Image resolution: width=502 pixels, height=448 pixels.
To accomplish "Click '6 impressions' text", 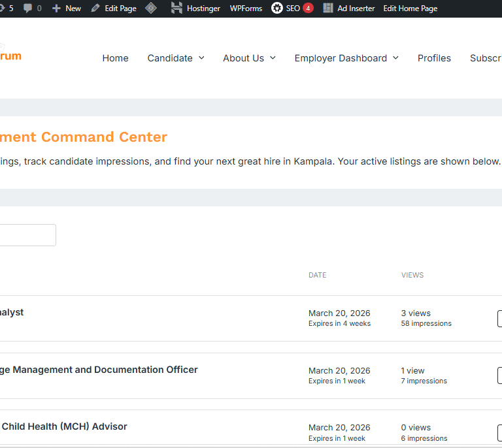I will (x=424, y=438).
